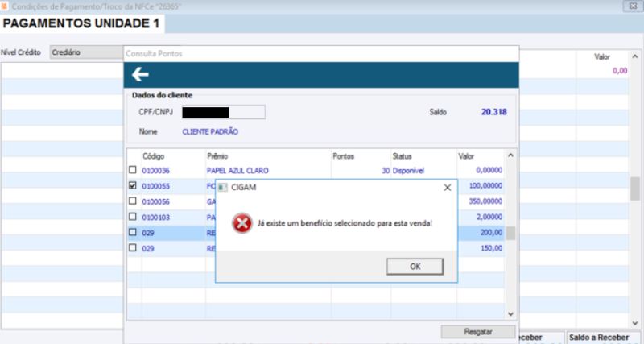Viewport: 644px width, 344px height.
Task: Click code 0100036 in the list
Action: click(155, 171)
